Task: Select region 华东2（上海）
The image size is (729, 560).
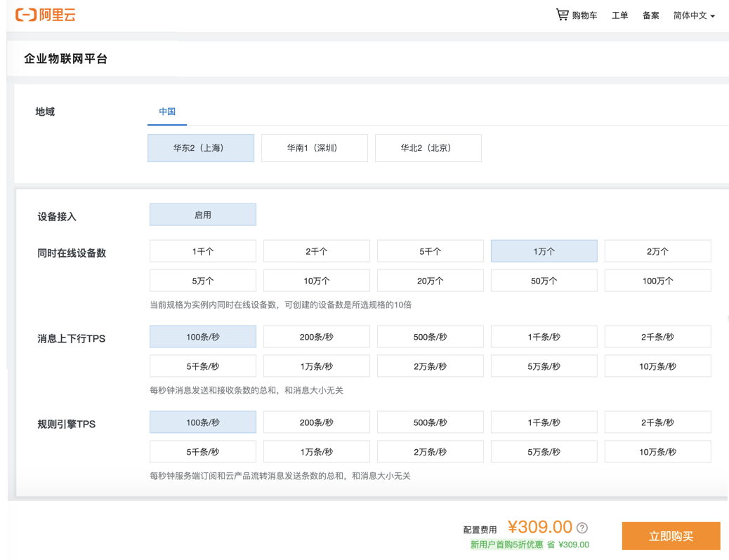Action: pos(201,148)
